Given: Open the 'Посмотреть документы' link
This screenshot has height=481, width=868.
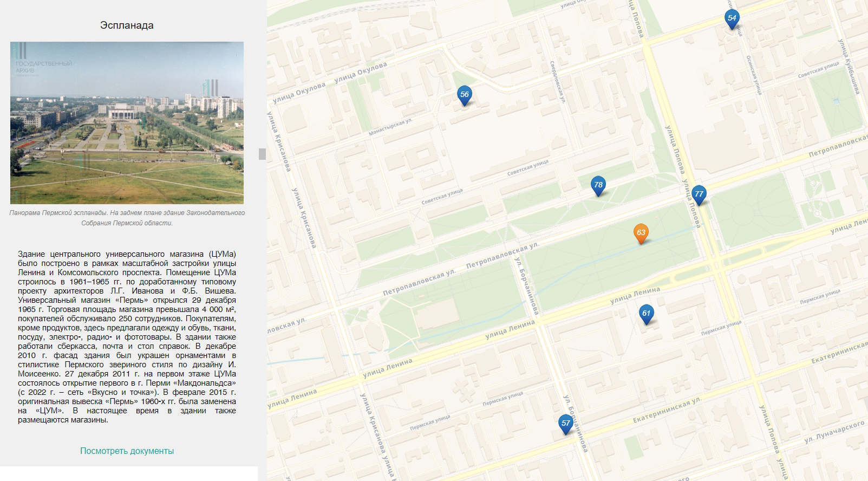Looking at the screenshot, I should tap(127, 451).
